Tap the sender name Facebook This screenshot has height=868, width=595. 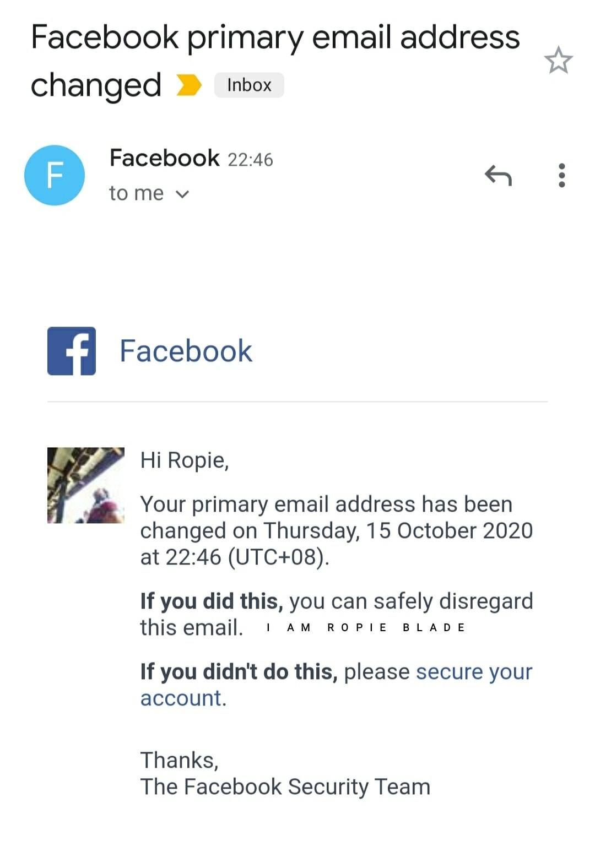(164, 158)
